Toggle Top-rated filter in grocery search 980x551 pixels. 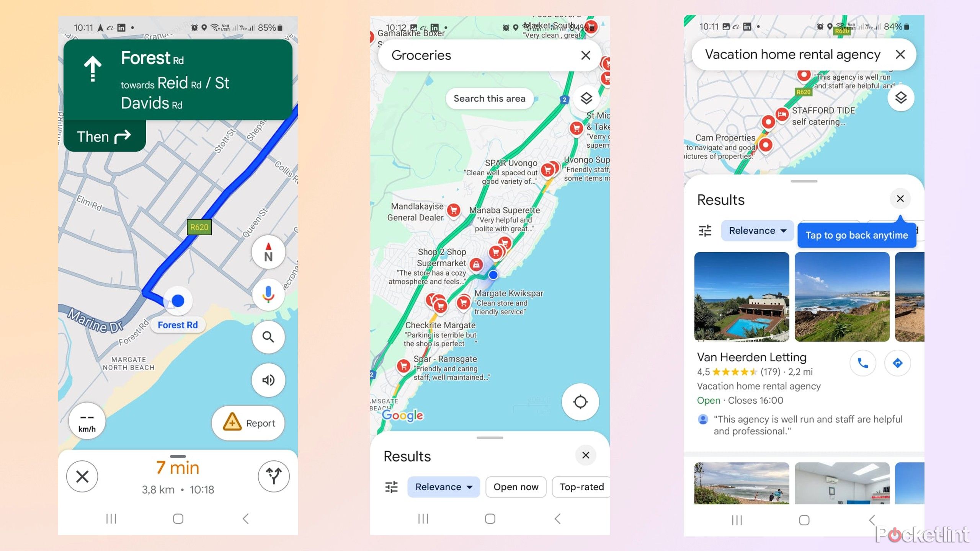581,486
